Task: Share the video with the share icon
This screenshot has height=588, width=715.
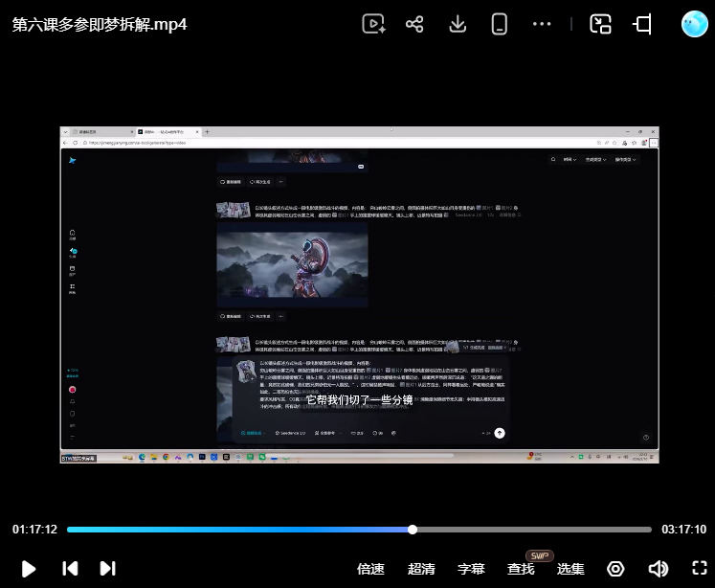Action: pyautogui.click(x=414, y=24)
